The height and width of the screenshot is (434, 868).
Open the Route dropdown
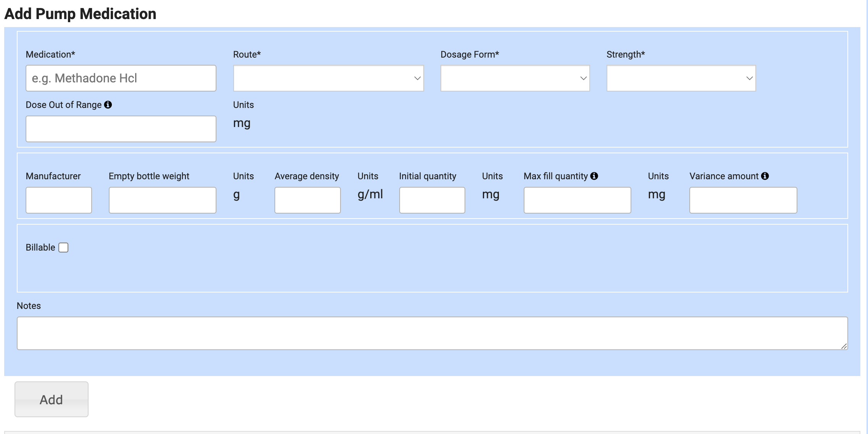point(328,78)
